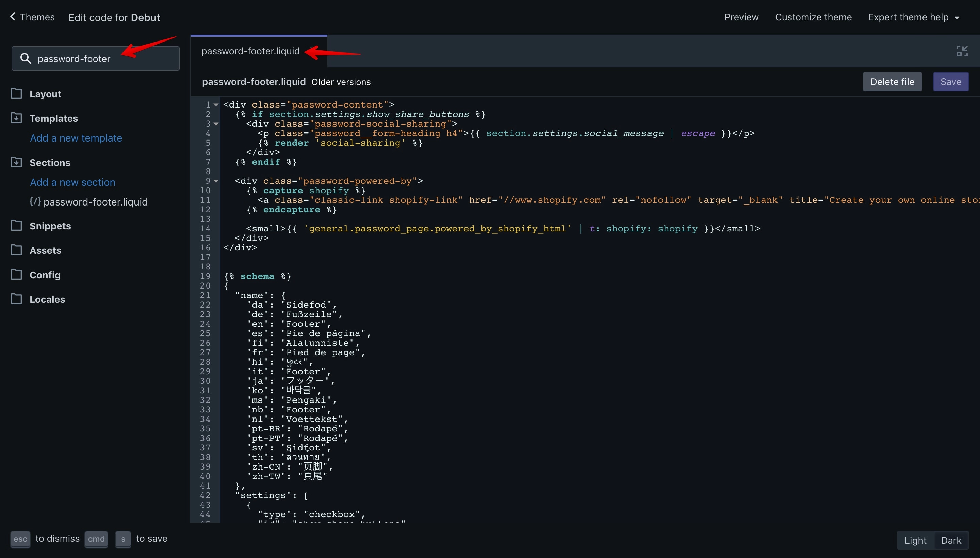
Task: Exit fullscreen editor with the collapse icon
Action: coord(962,51)
